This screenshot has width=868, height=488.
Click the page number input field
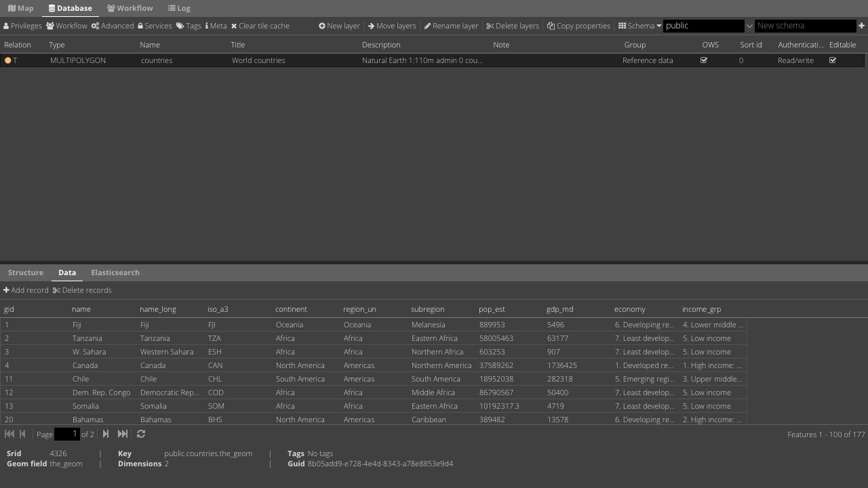coord(67,434)
